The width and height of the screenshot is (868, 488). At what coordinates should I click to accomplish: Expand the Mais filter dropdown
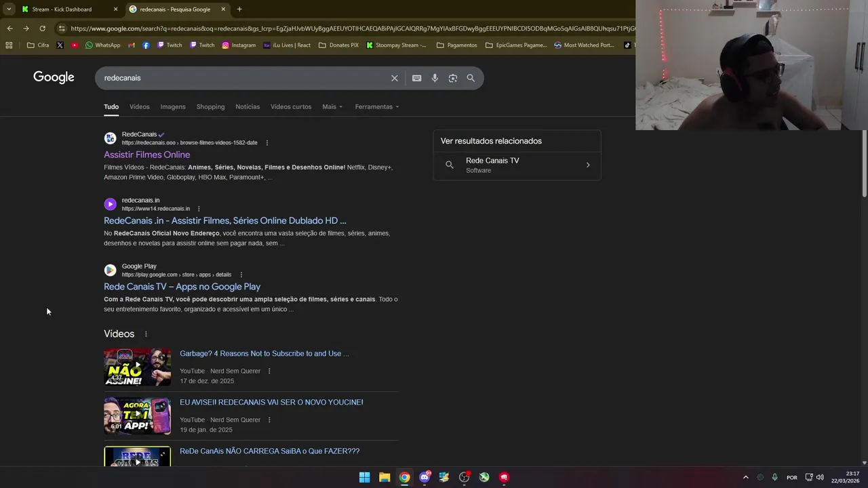332,107
